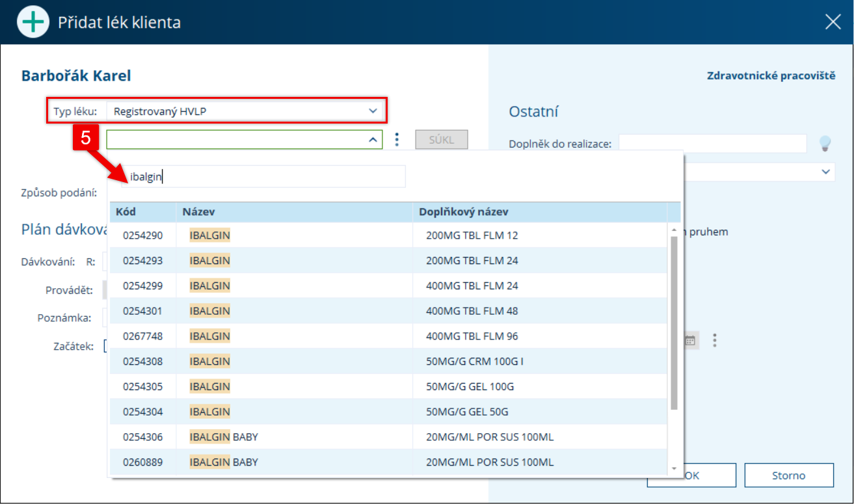The width and height of the screenshot is (854, 504).
Task: Click the medicine list scrollbar thumb
Action: click(x=674, y=323)
